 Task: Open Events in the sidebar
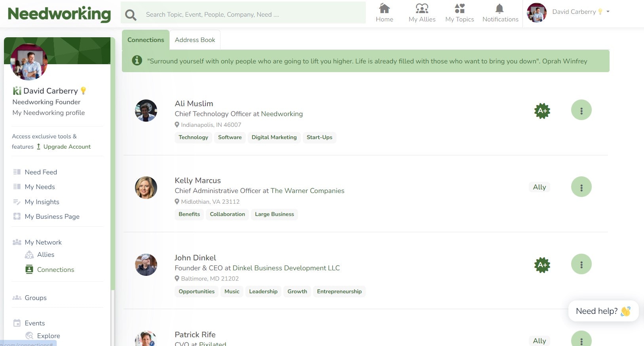(x=34, y=323)
